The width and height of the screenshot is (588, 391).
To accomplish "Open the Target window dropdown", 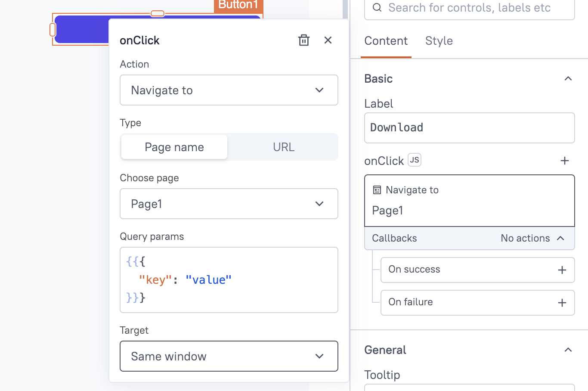I will tap(229, 356).
